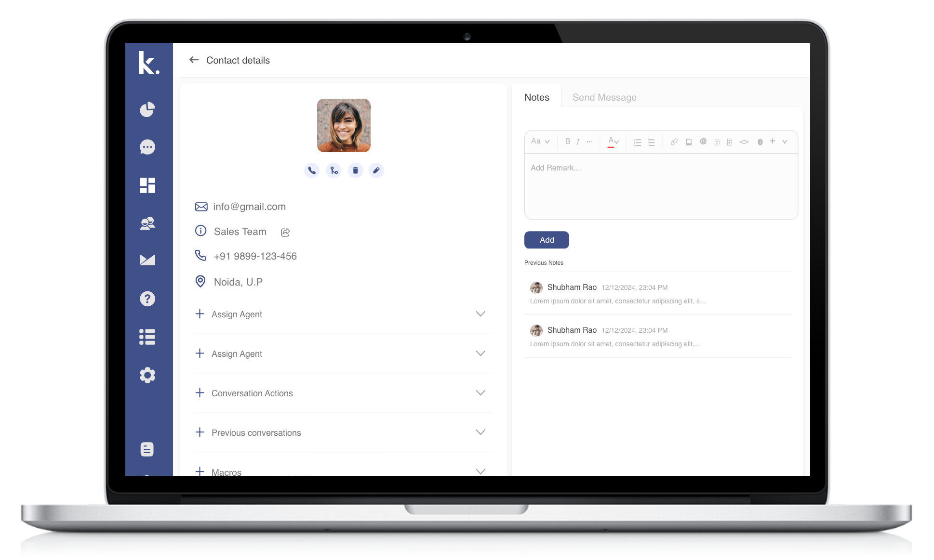Click the Sales Team label

pyautogui.click(x=240, y=232)
